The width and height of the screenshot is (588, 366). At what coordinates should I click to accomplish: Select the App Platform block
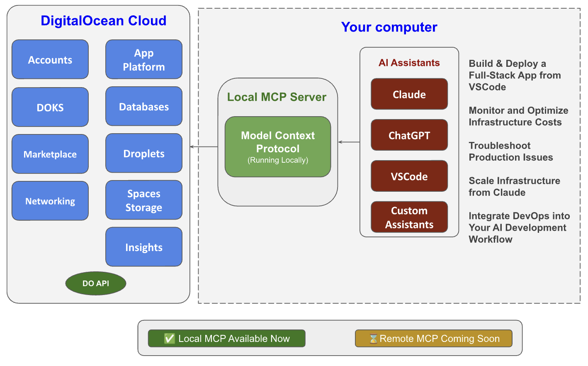[143, 60]
